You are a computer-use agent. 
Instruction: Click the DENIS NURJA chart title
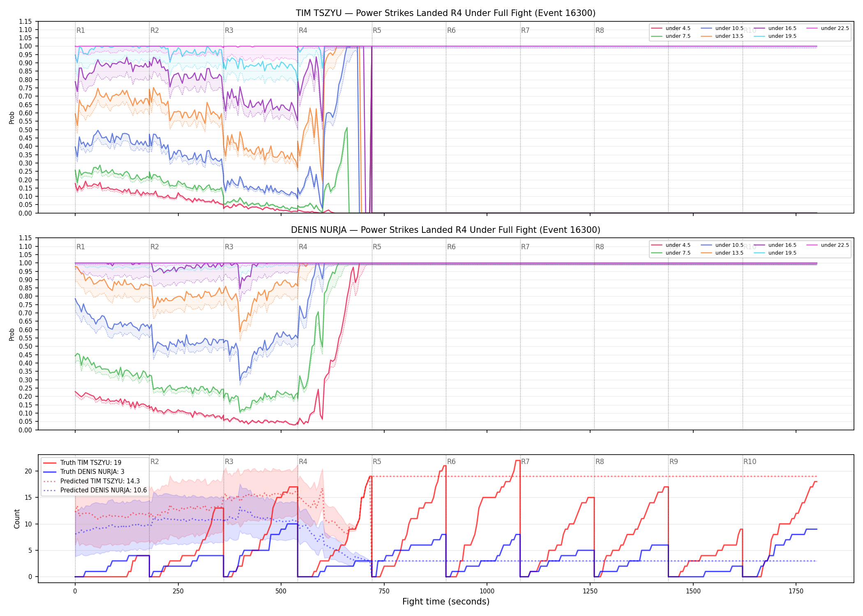445,230
